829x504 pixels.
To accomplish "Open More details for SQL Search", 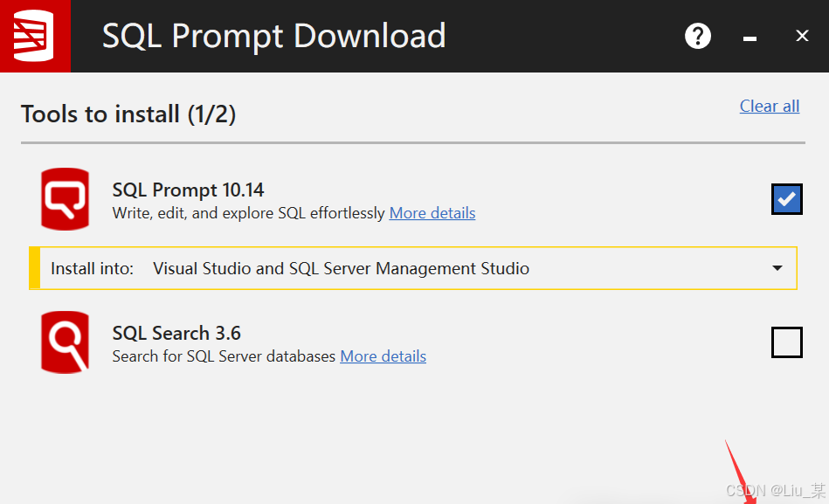I will (383, 356).
